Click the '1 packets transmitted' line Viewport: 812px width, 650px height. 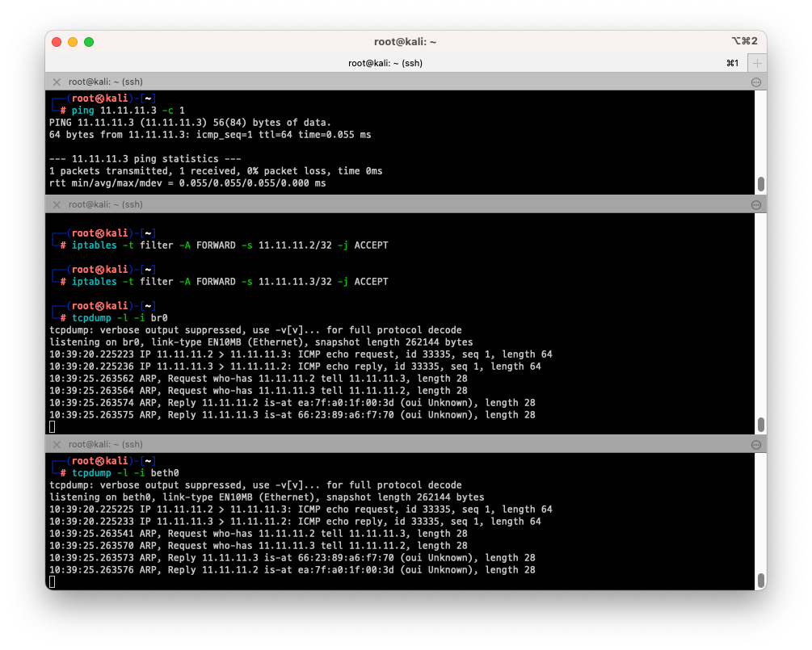[216, 171]
